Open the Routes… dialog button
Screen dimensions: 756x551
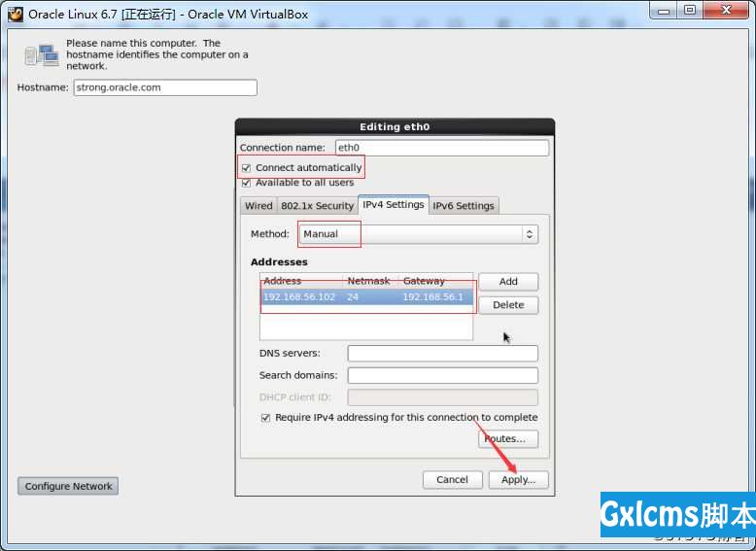(x=508, y=438)
